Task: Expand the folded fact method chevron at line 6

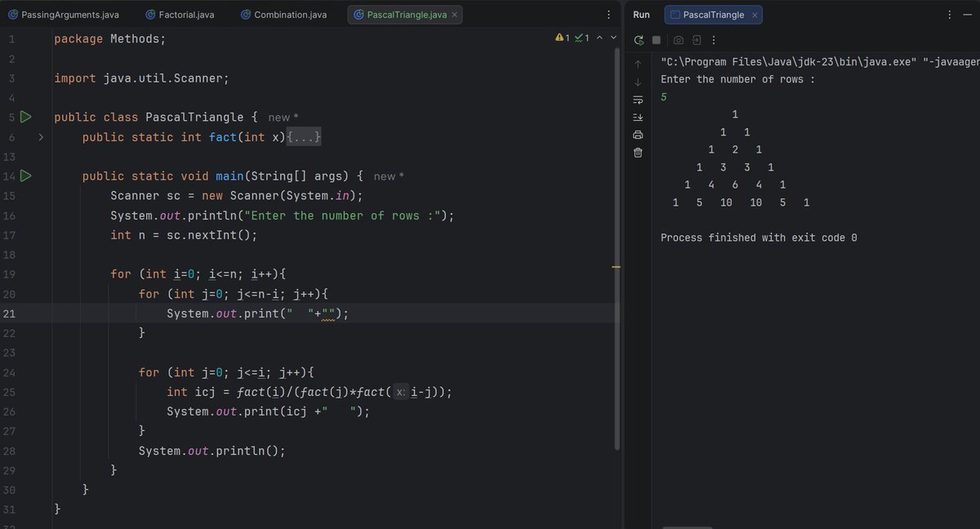Action: [x=41, y=137]
